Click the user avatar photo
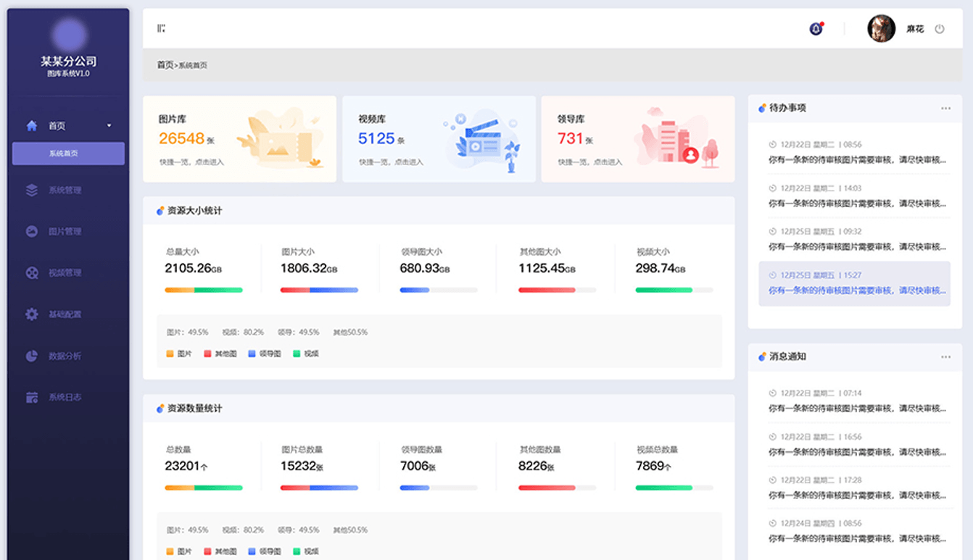The image size is (973, 560). pyautogui.click(x=881, y=29)
